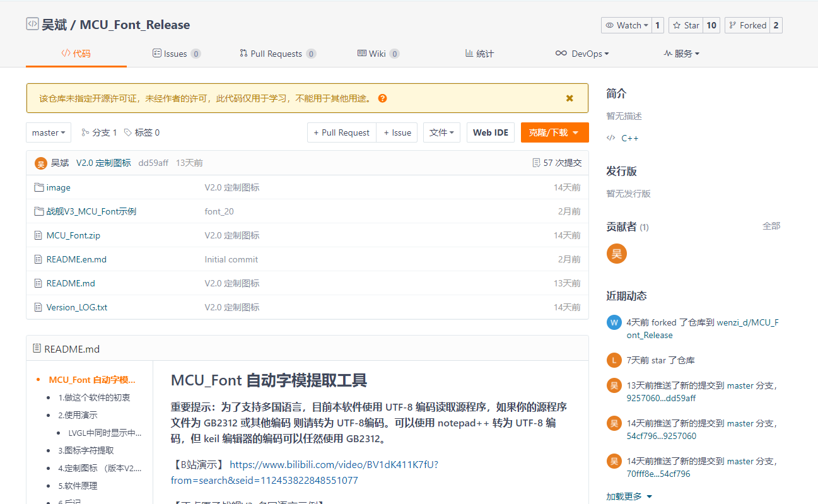
Task: Open the wenzi_d/MCU_Font_Release fork link
Action: coord(703,329)
